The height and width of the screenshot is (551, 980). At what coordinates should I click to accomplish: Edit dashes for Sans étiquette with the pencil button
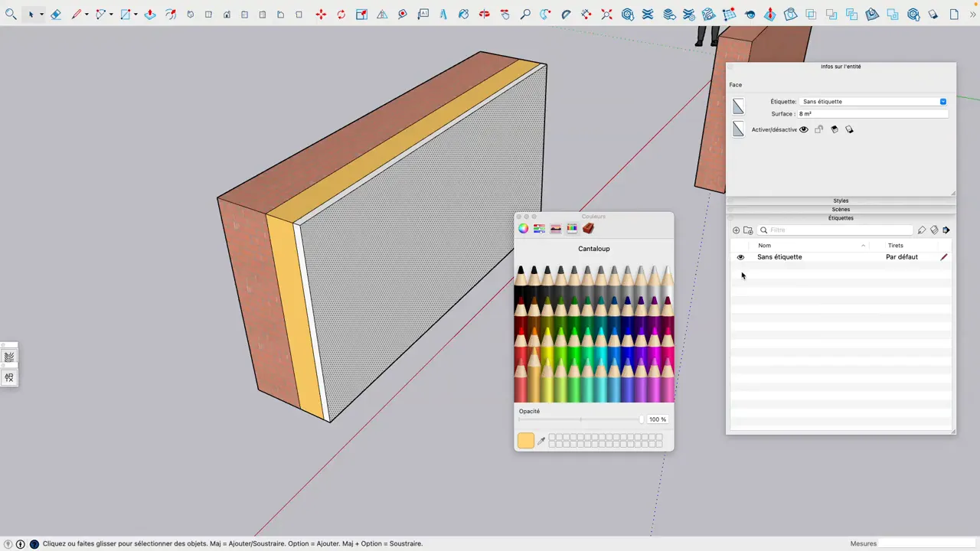(943, 256)
